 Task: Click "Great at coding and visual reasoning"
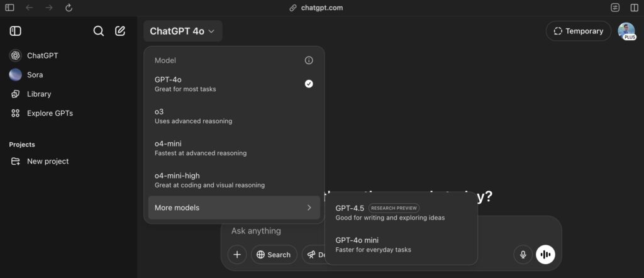209,185
